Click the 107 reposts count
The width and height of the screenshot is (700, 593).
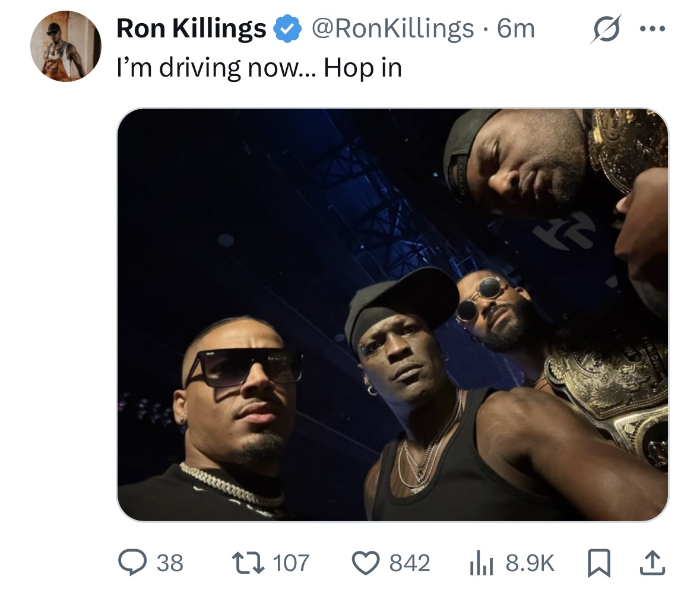tap(290, 563)
